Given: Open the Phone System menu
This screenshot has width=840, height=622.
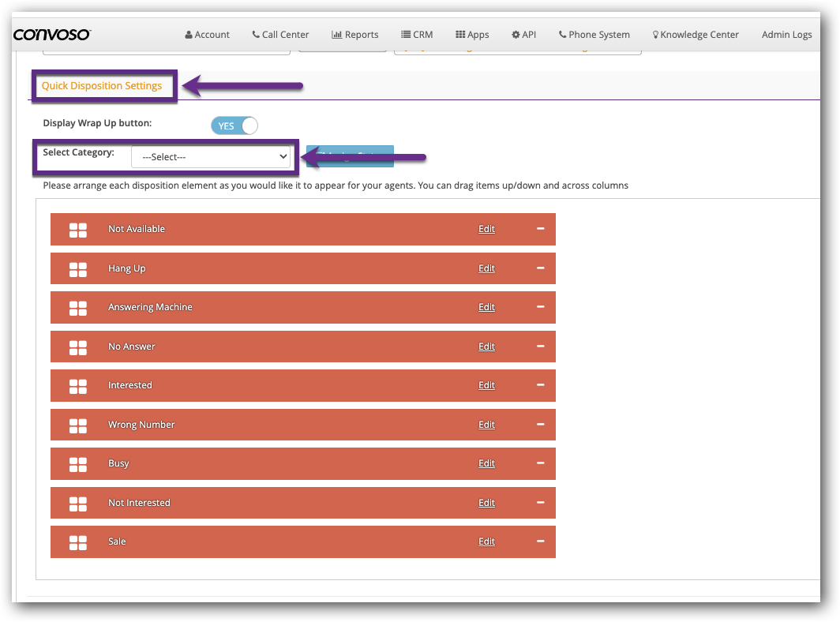Looking at the screenshot, I should coord(594,35).
